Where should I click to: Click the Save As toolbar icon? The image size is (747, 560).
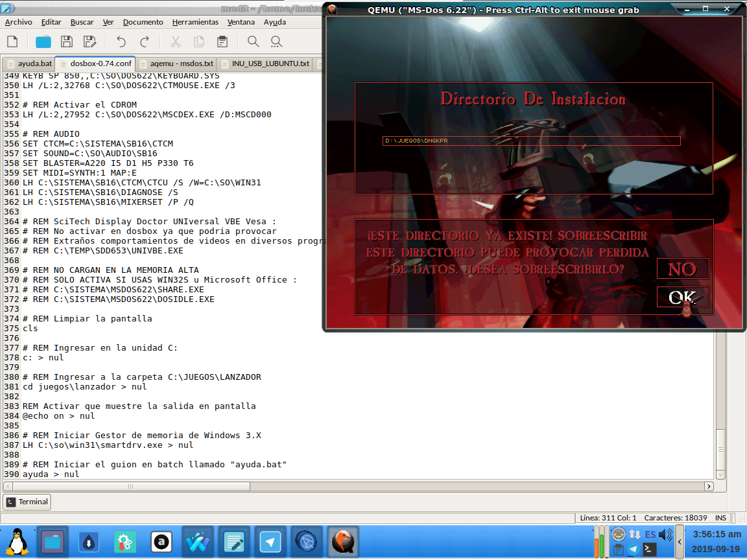(x=89, y=42)
